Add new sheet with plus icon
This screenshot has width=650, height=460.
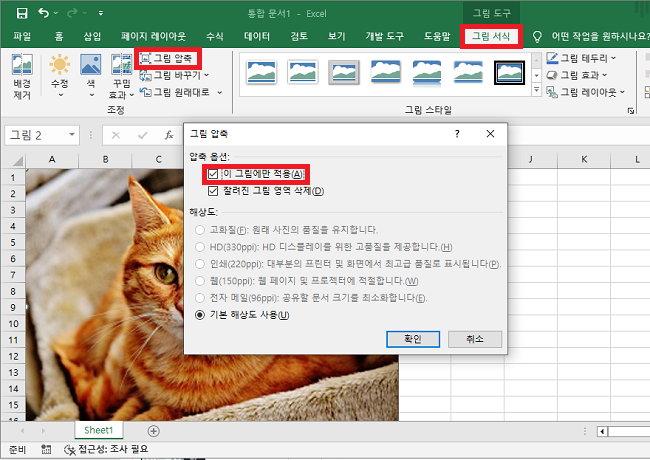pos(153,431)
